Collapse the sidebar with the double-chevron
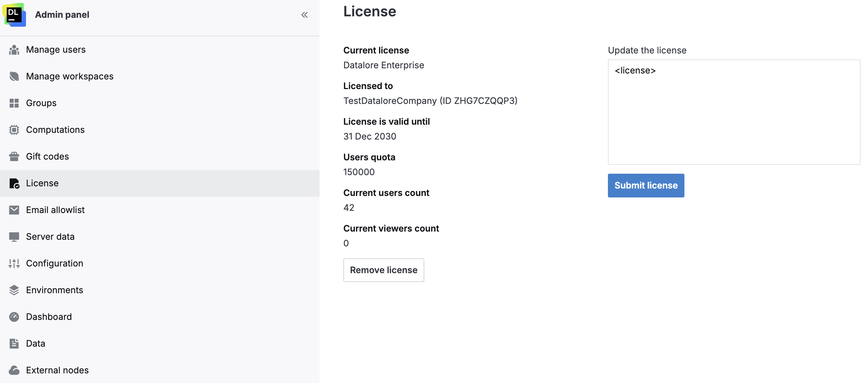Viewport: 868px width, 383px height. tap(304, 14)
